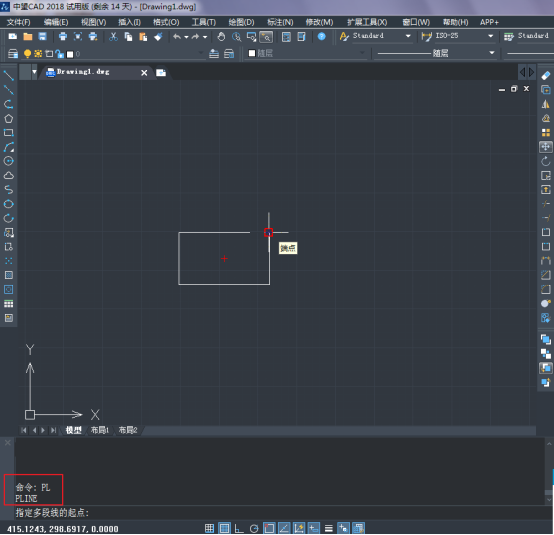
Task: Select the Polygon drawing tool
Action: [x=8, y=118]
